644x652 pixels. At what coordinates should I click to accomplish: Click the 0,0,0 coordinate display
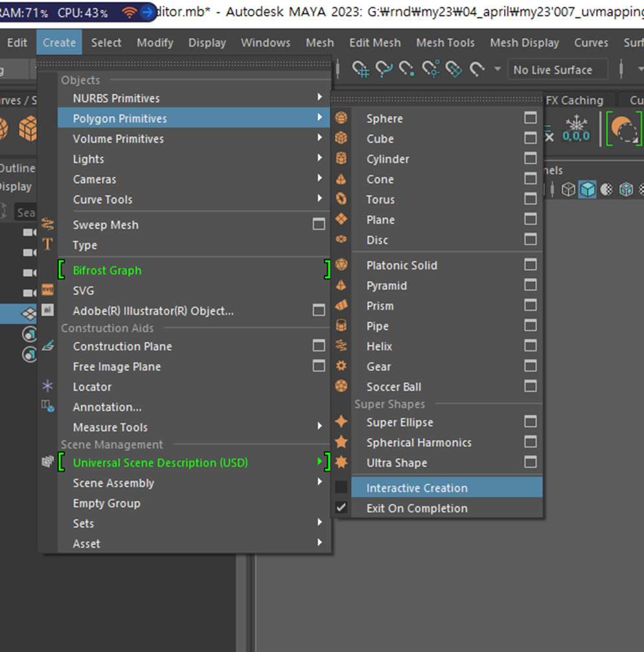coord(577,136)
